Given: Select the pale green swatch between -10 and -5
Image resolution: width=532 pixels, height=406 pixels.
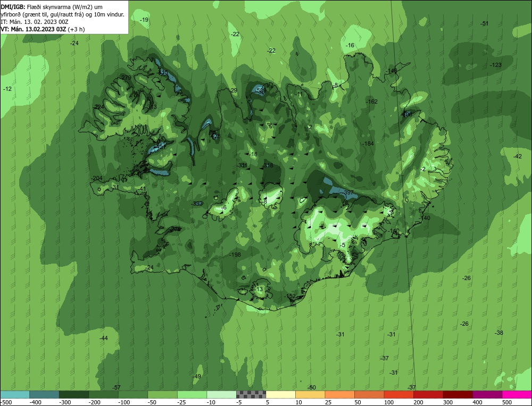Looking at the screenshot, I should point(221,394).
